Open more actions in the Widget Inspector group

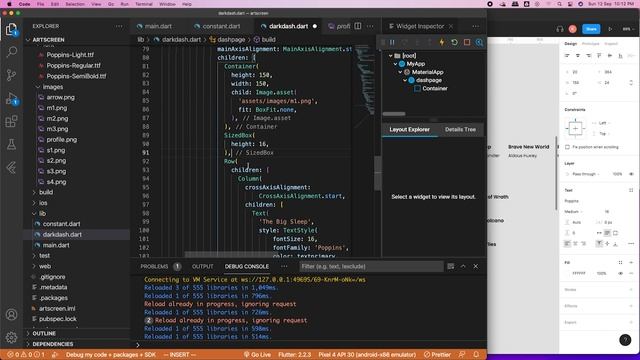coord(476,26)
